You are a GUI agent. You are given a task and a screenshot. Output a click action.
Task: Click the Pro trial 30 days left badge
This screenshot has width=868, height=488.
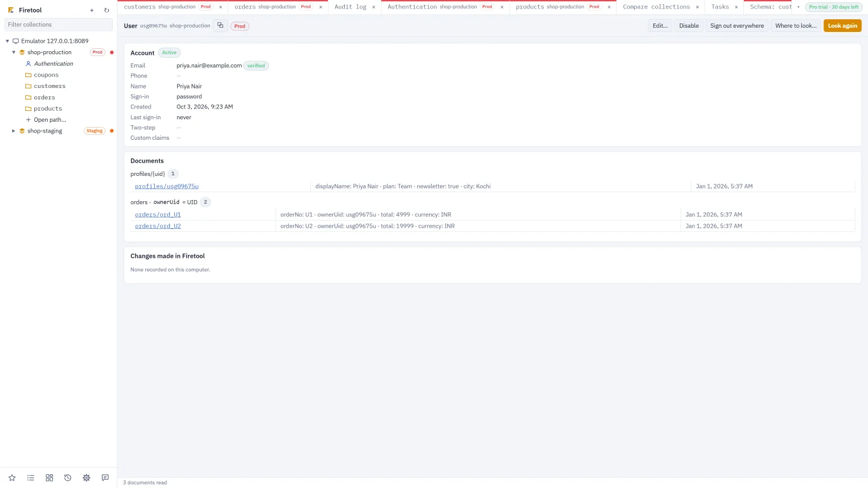pos(834,7)
